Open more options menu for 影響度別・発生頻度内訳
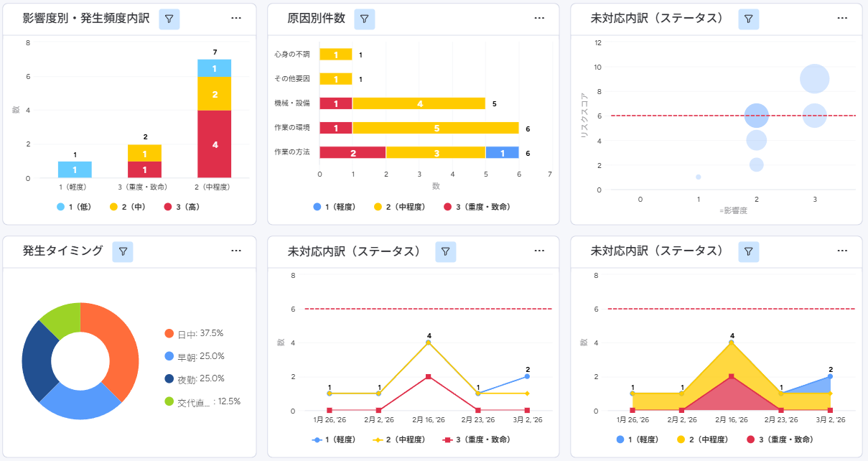The width and height of the screenshot is (868, 461). click(236, 19)
